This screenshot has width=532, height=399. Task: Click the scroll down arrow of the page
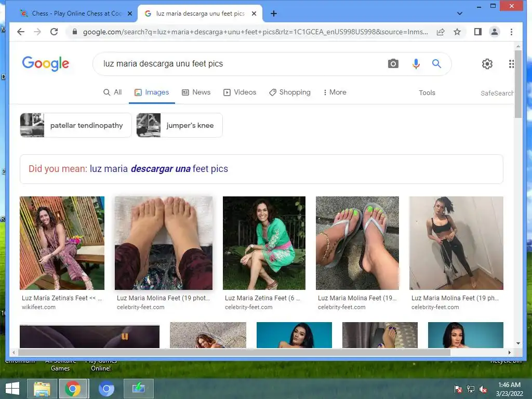518,343
